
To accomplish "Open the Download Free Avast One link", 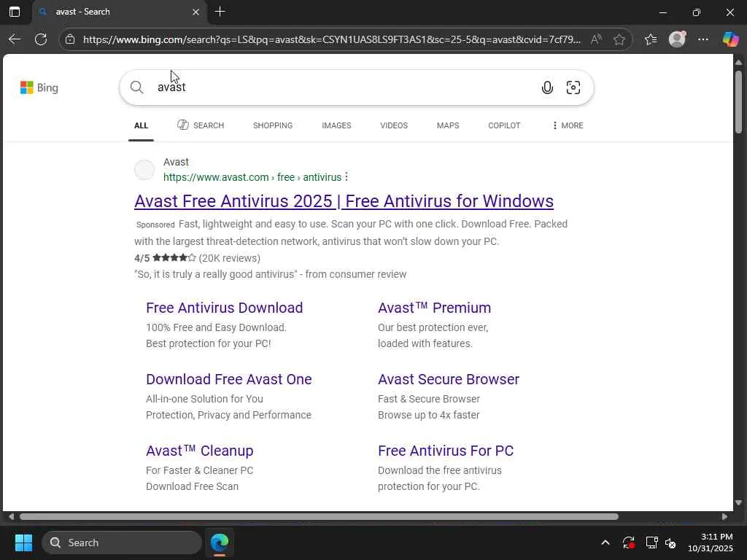I will (x=228, y=379).
